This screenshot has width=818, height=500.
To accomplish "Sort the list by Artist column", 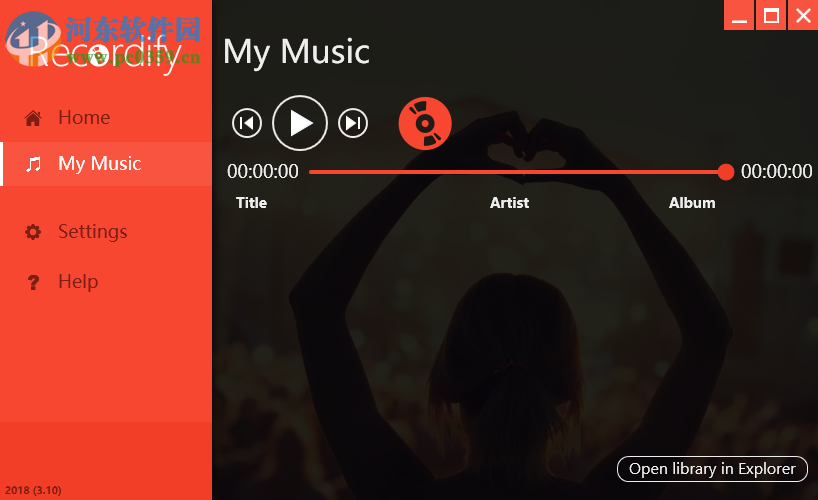I will tap(509, 203).
